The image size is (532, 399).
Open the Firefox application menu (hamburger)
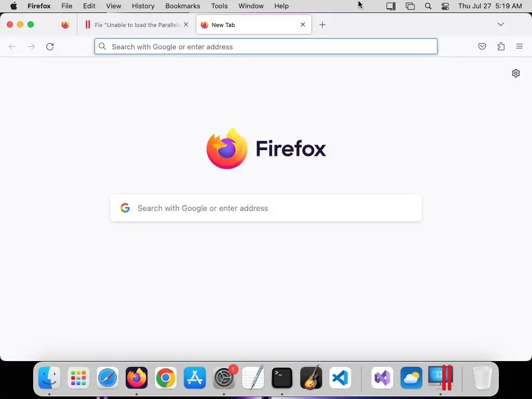519,46
